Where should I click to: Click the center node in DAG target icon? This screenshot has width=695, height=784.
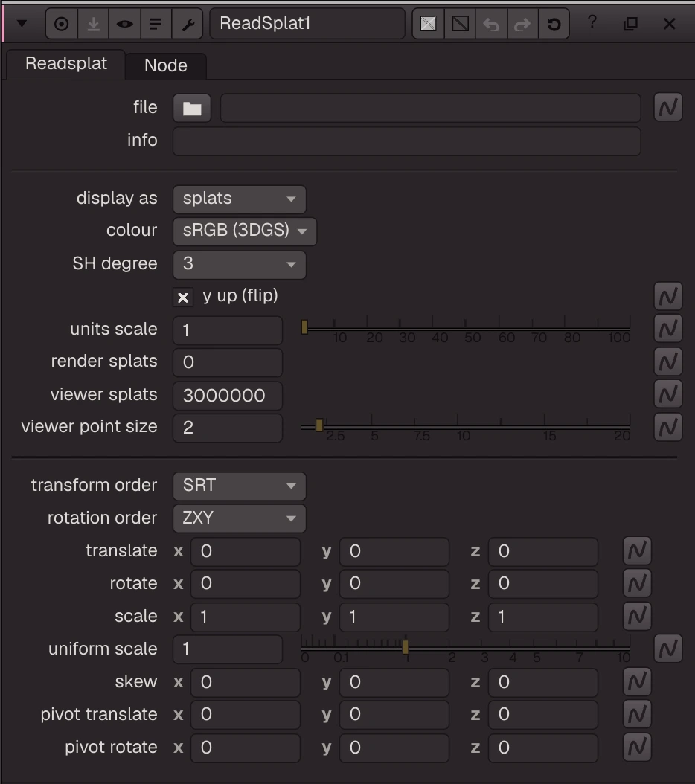pos(62,24)
